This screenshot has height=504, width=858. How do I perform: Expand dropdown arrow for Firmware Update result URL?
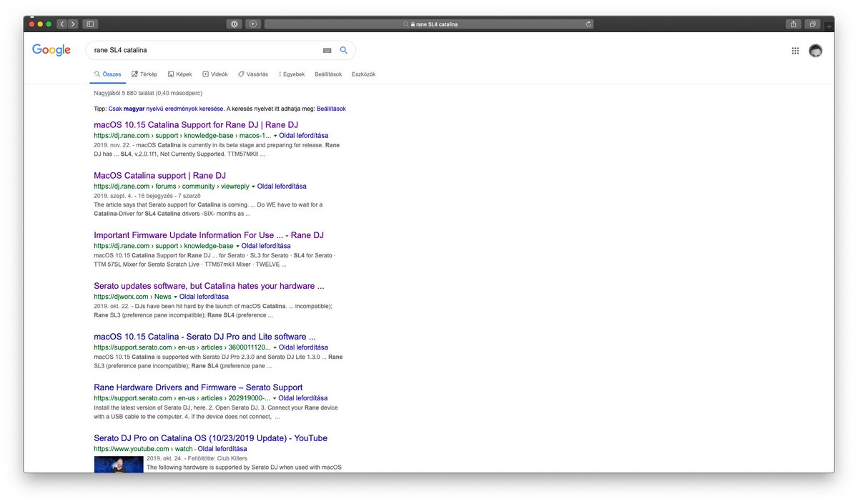[237, 246]
